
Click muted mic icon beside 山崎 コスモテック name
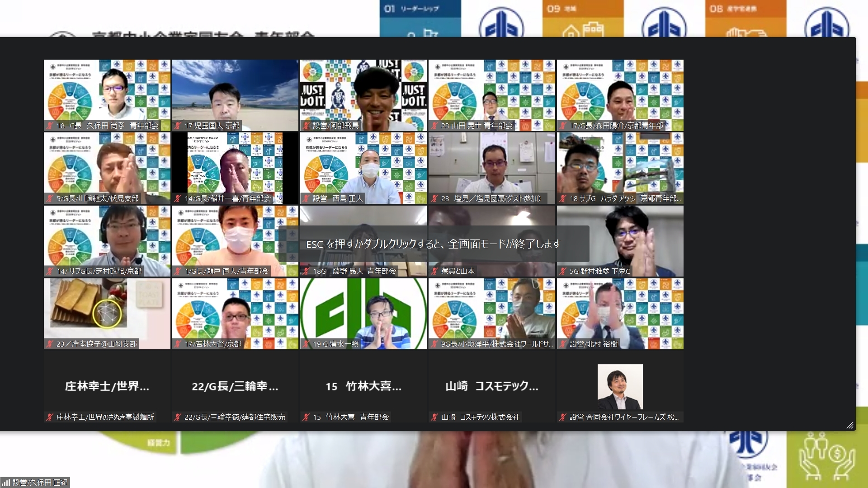(x=434, y=417)
